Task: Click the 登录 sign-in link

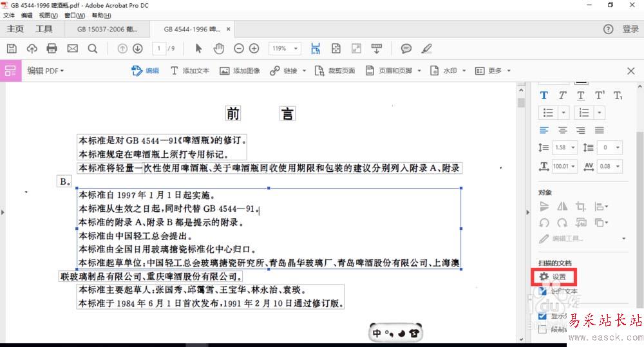Action: 630,29
